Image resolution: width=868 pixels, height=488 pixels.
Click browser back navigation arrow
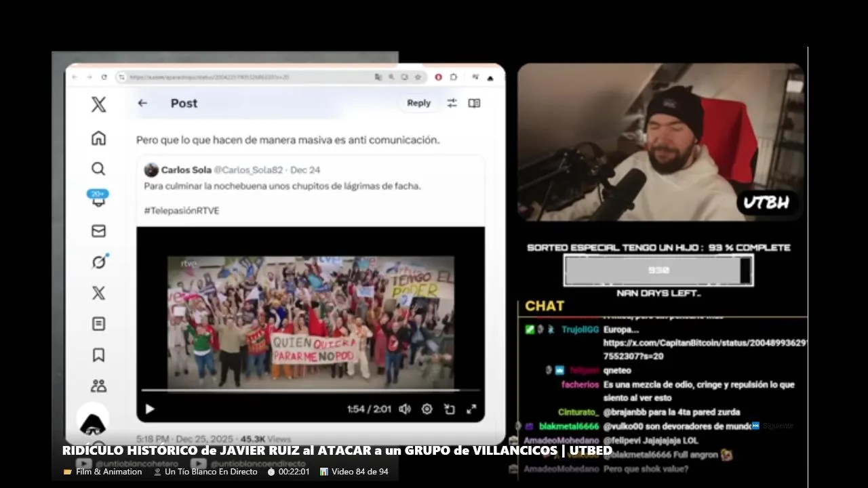[x=73, y=77]
